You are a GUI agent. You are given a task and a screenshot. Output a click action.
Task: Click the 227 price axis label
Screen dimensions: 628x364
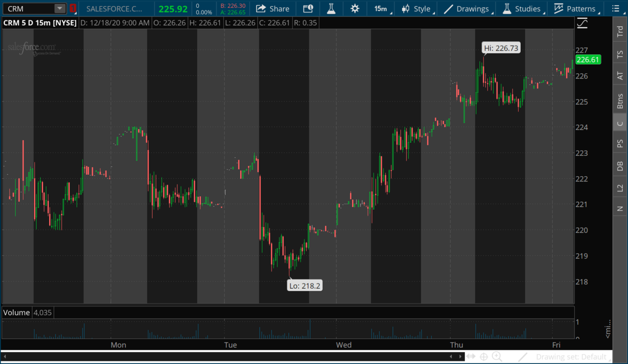582,50
